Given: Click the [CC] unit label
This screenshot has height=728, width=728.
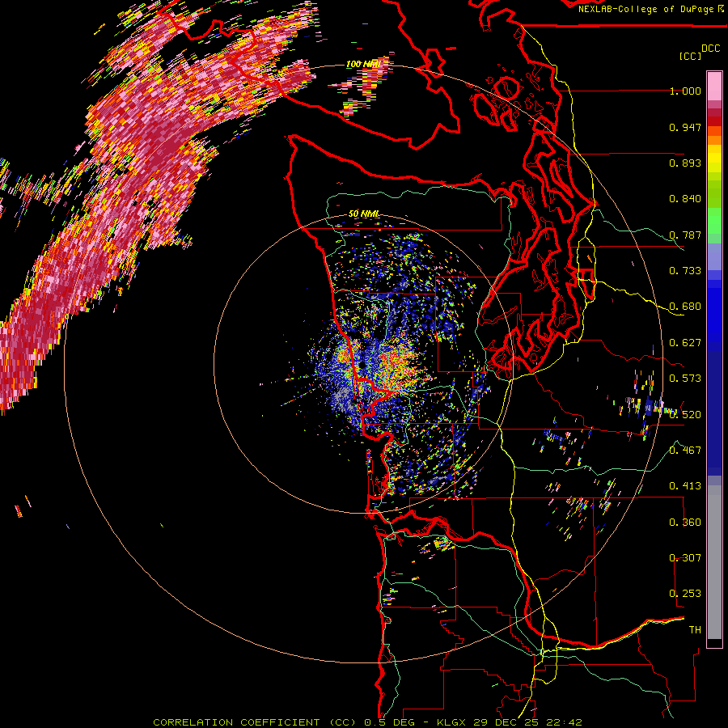Looking at the screenshot, I should coord(690,56).
